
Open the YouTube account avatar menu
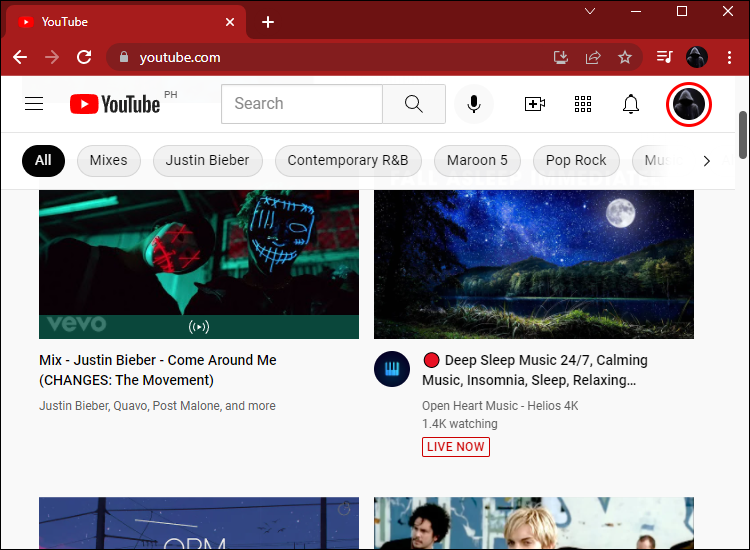[x=689, y=104]
